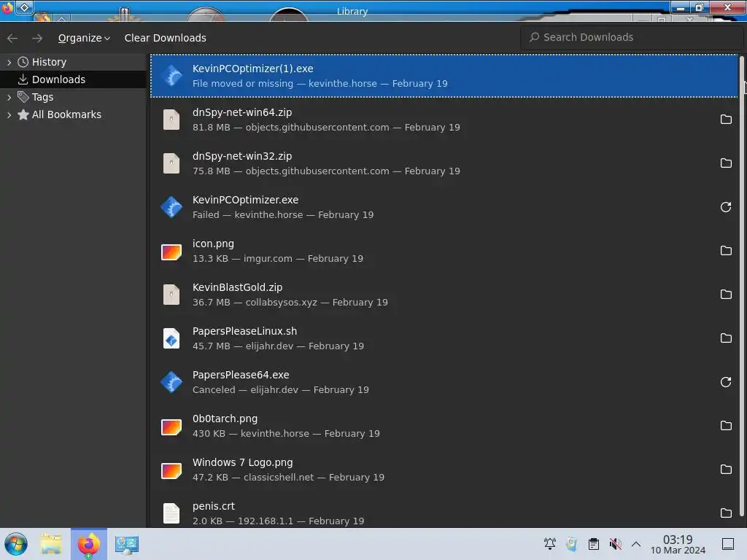Viewport: 747px width, 560px height.
Task: Open the Library window menu icon
Action: coord(7,9)
